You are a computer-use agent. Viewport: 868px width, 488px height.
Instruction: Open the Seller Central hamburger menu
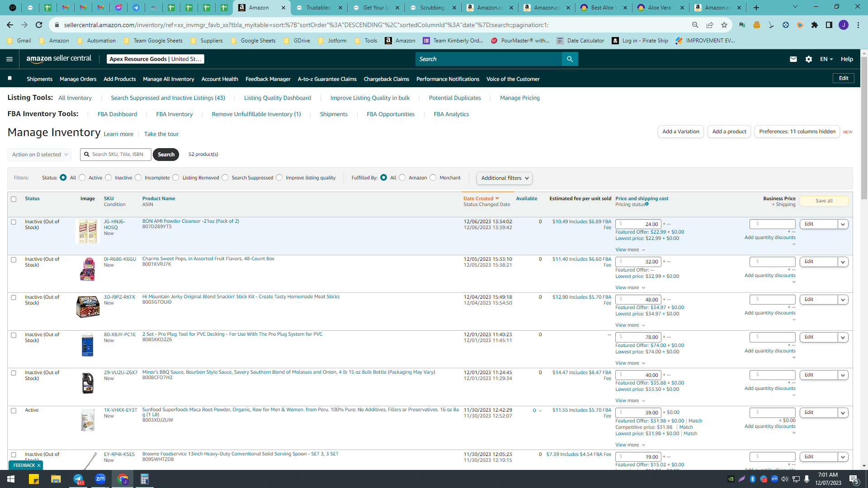(x=9, y=59)
